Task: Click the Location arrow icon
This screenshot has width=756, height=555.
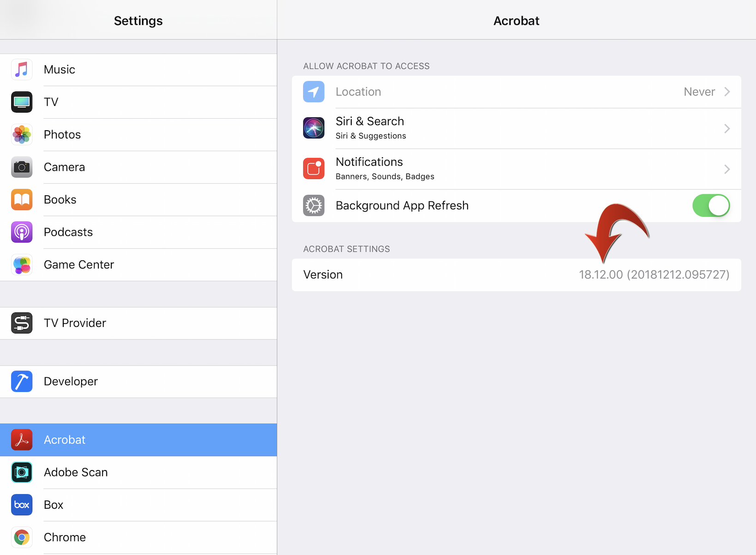Action: pyautogui.click(x=314, y=92)
